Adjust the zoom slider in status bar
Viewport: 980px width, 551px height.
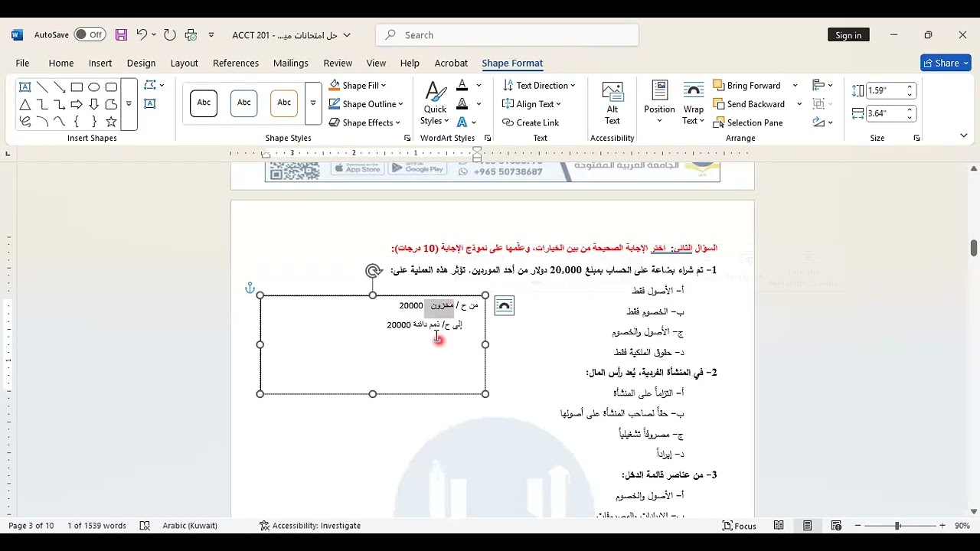[897, 526]
